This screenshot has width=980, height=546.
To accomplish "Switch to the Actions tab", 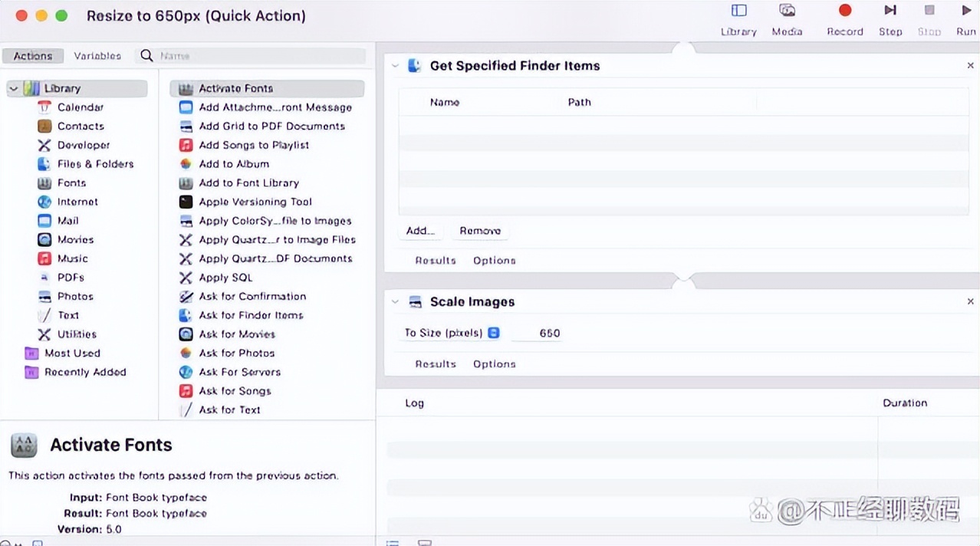I will (32, 55).
